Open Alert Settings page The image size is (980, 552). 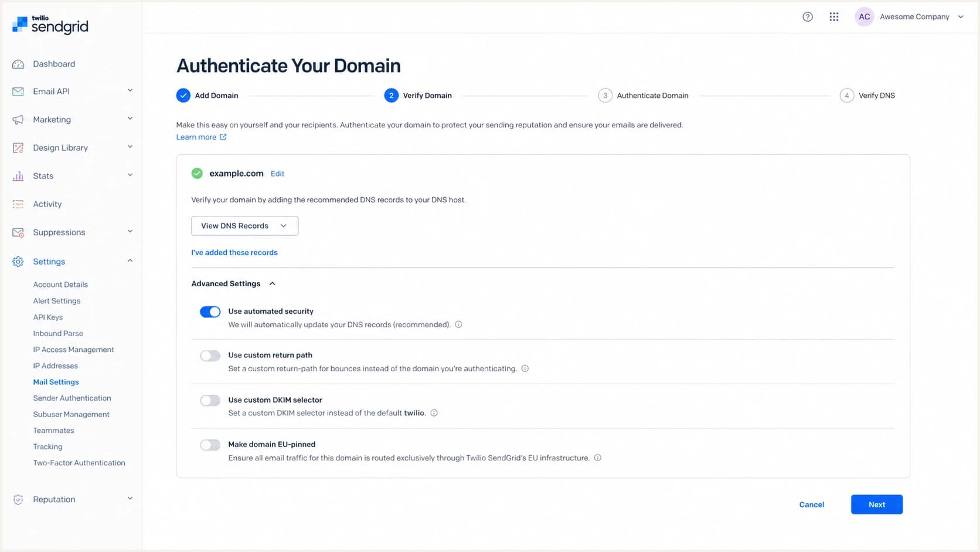point(57,301)
